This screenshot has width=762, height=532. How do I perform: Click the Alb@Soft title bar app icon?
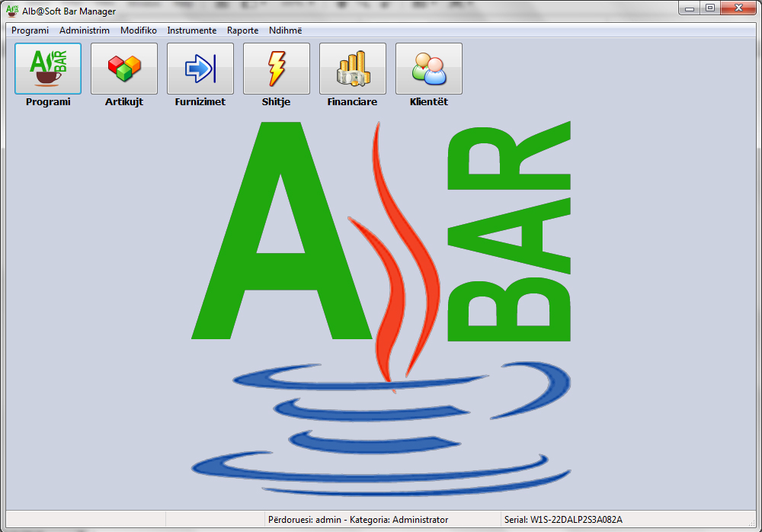[x=12, y=11]
